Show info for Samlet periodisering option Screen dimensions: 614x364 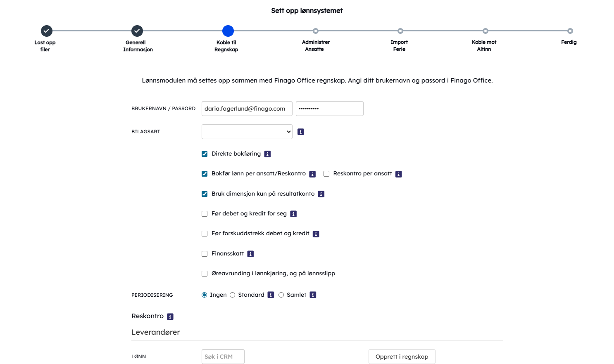tap(313, 295)
